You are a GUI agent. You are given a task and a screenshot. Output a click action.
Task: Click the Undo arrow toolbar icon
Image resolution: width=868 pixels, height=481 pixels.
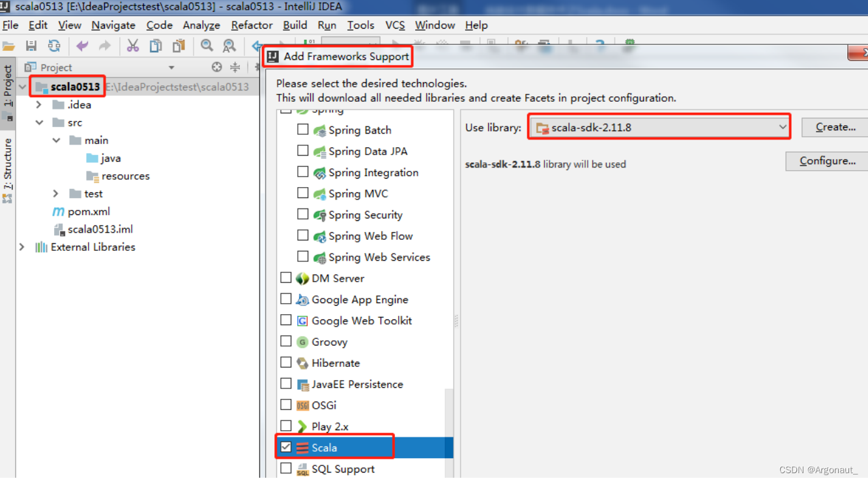click(82, 46)
